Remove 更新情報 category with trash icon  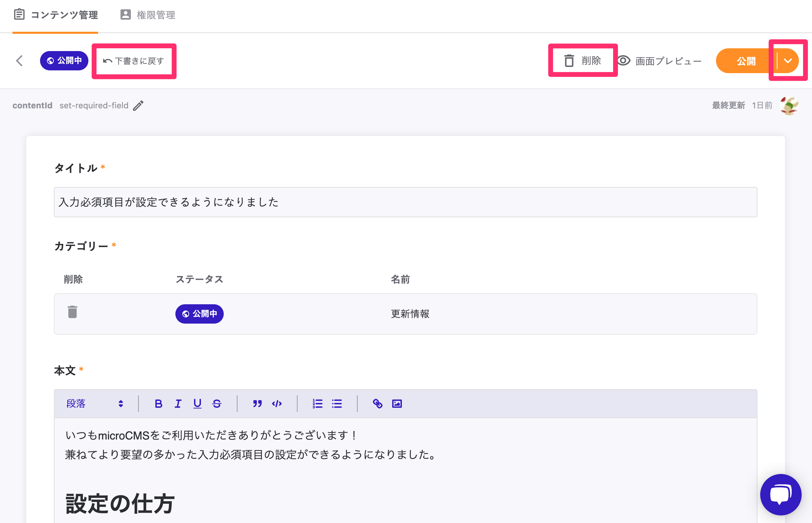[x=72, y=312]
